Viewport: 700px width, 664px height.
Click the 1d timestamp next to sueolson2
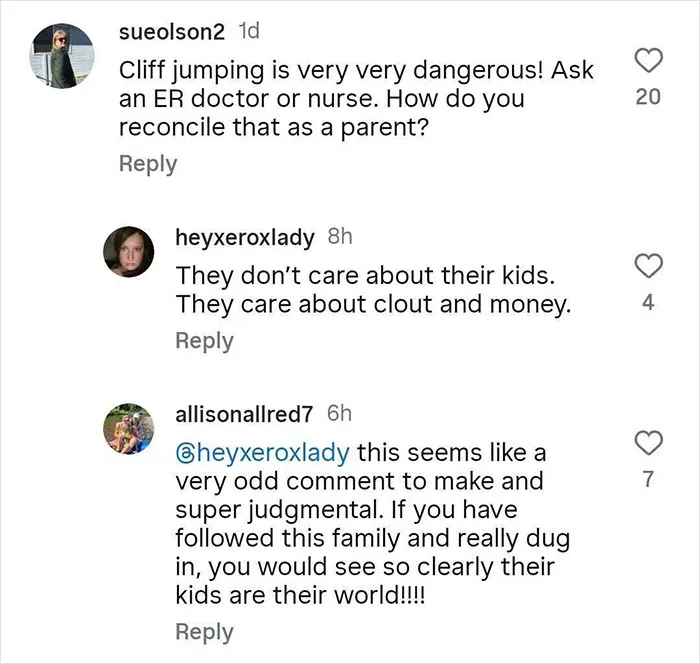(x=249, y=31)
